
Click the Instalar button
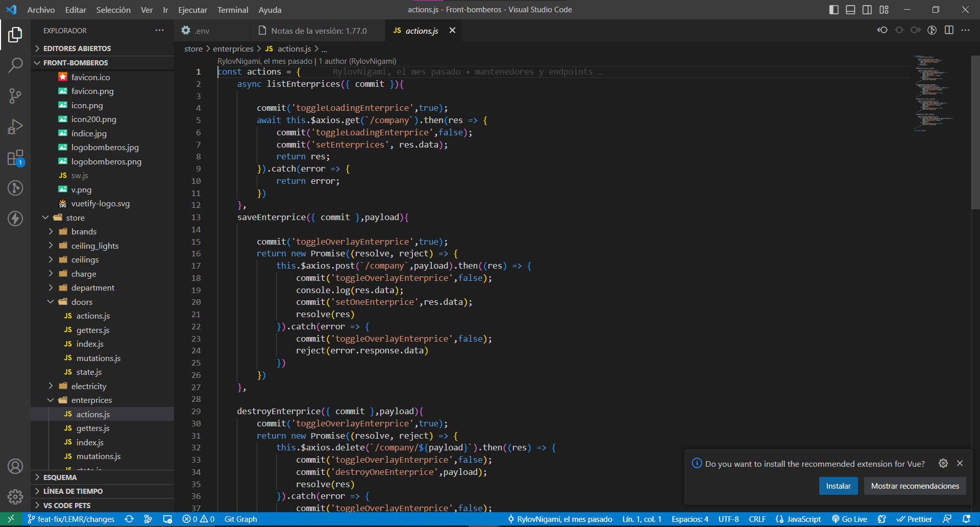click(838, 486)
